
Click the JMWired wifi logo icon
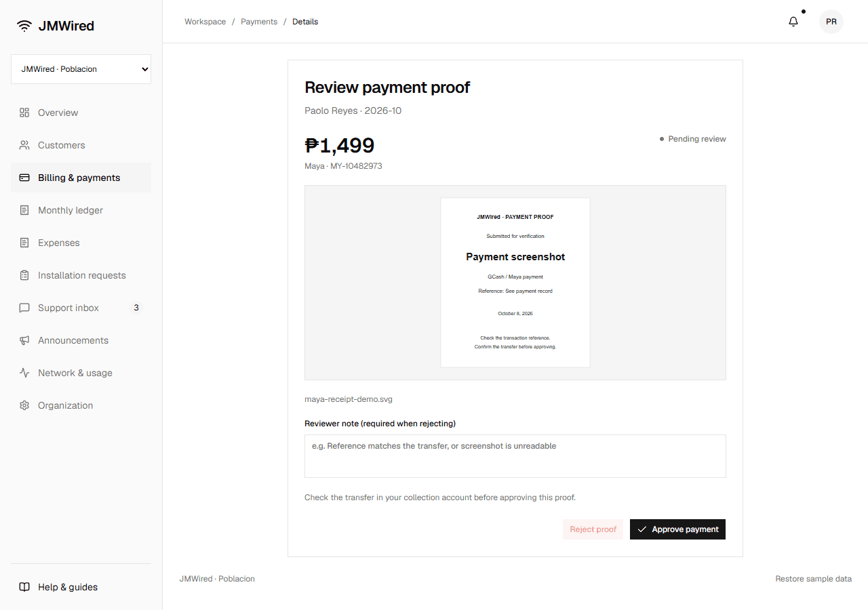(x=24, y=26)
